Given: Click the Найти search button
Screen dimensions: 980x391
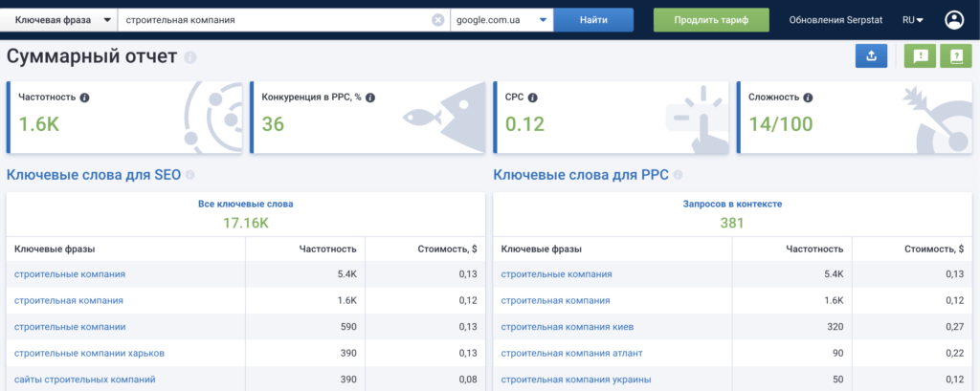Looking at the screenshot, I should [x=593, y=20].
